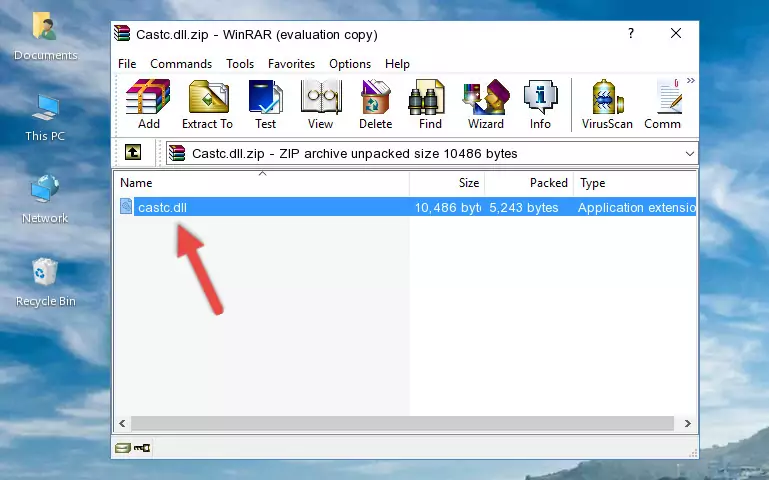This screenshot has width=769, height=480.
Task: Sort by the Type column header
Action: [635, 183]
